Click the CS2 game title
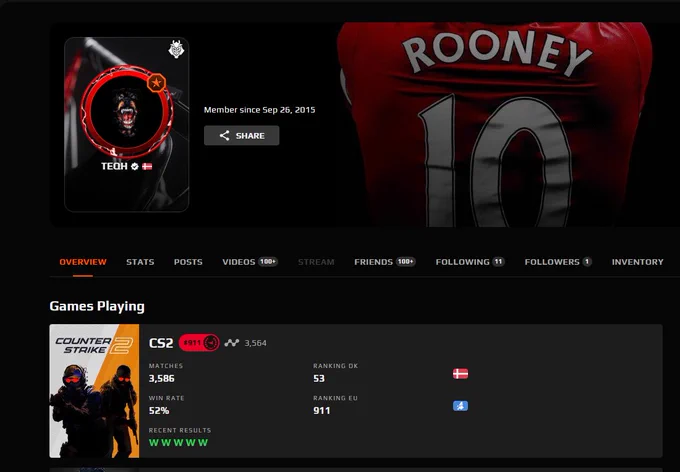The height and width of the screenshot is (472, 680). (x=161, y=343)
